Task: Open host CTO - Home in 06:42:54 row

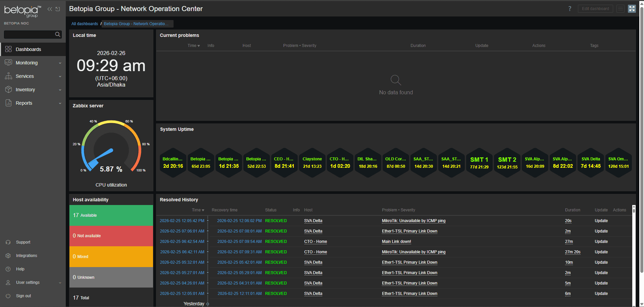Action: click(x=315, y=242)
